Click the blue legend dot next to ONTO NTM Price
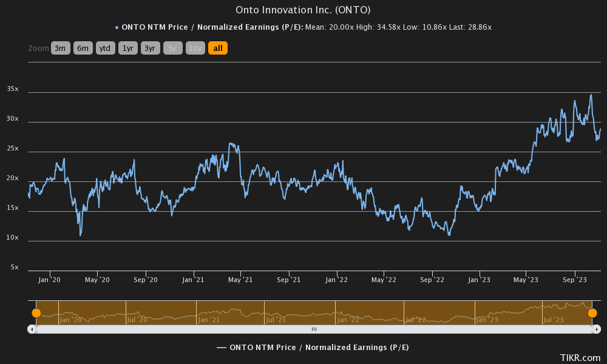The height and width of the screenshot is (364, 607). coord(115,27)
